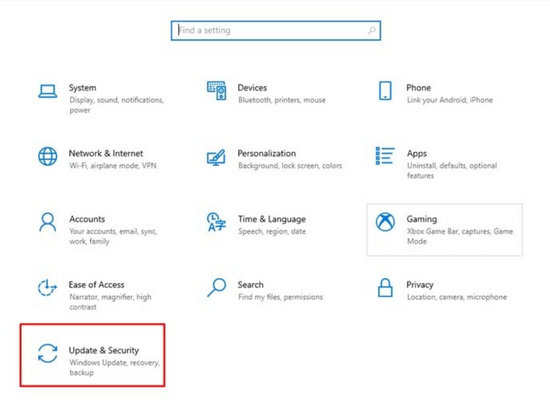
Task: Click 'Speech, region, date' text
Action: coord(272,231)
